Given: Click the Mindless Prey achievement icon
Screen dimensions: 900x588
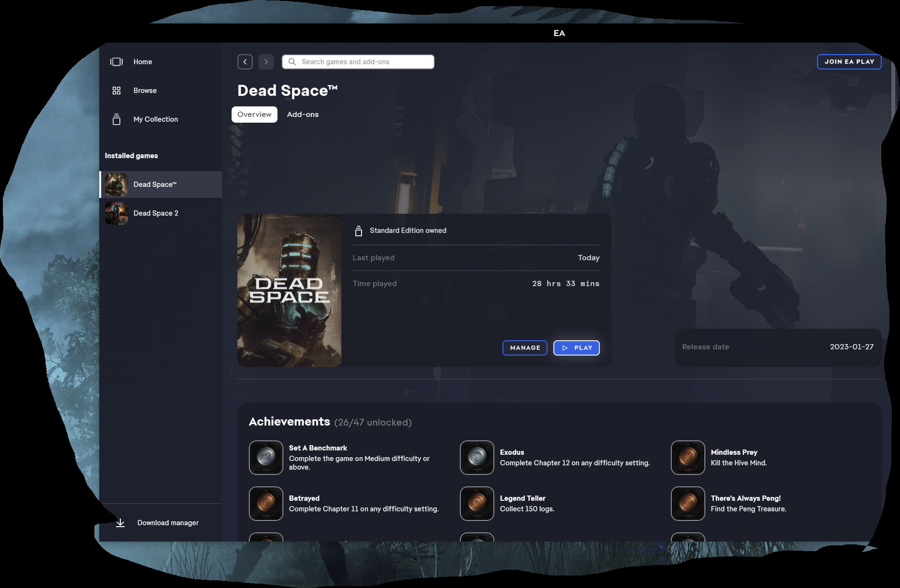Looking at the screenshot, I should click(x=688, y=458).
